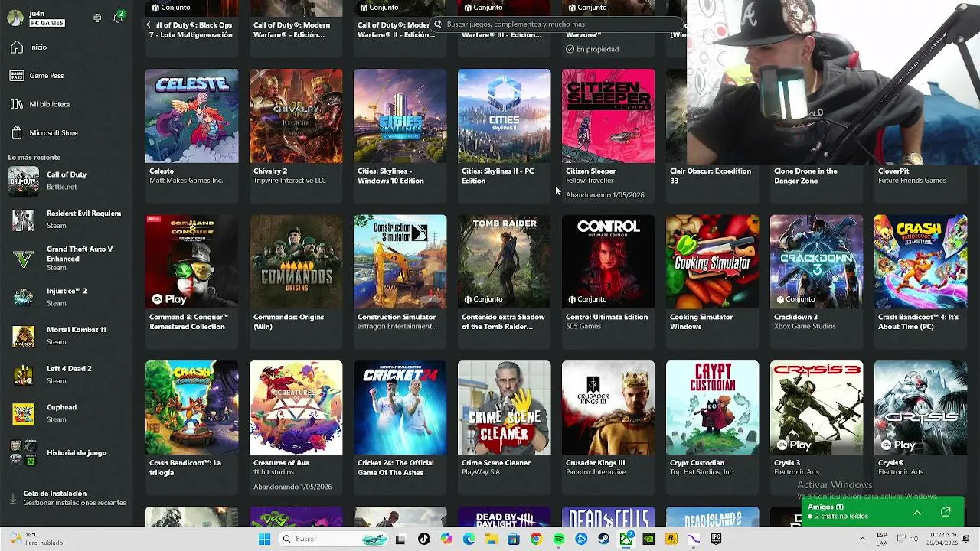The image size is (980, 551).
Task: Open Microsoft Store from the taskbar
Action: pyautogui.click(x=514, y=539)
